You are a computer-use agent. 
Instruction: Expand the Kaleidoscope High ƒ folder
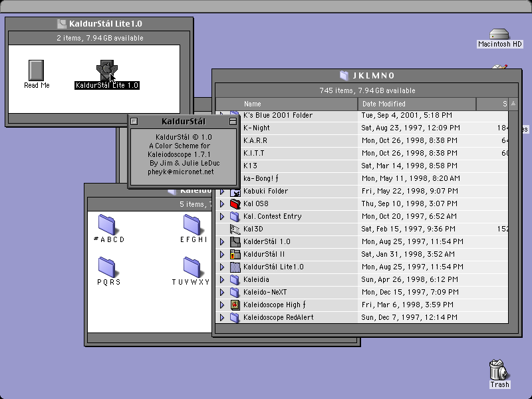[222, 305]
